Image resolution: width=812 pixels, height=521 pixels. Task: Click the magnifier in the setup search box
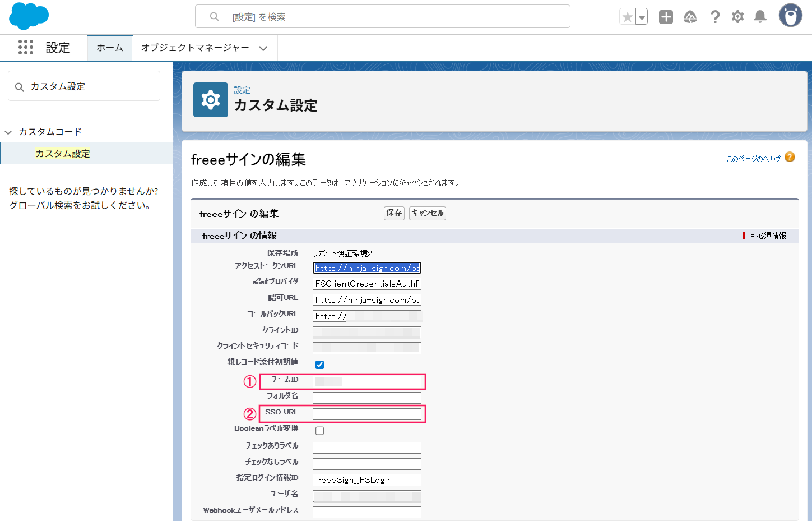click(x=214, y=17)
